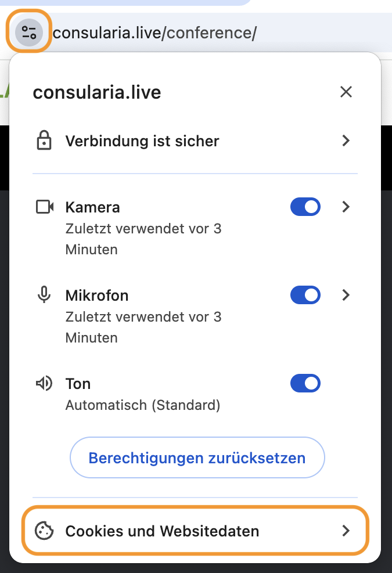The image size is (392, 573).
Task: Open the Cookies und Websitedaten chevron
Action: coord(346,531)
